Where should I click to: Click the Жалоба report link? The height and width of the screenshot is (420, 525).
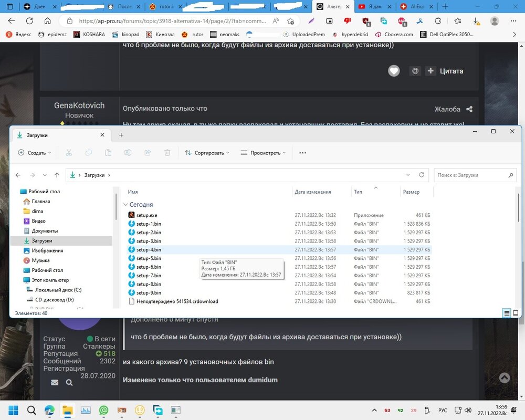pyautogui.click(x=447, y=109)
